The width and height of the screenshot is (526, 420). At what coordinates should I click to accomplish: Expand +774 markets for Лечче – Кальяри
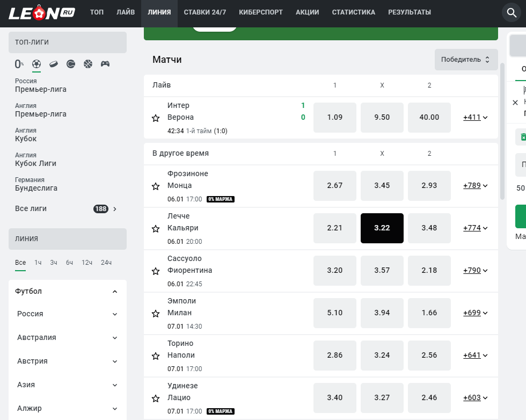476,228
